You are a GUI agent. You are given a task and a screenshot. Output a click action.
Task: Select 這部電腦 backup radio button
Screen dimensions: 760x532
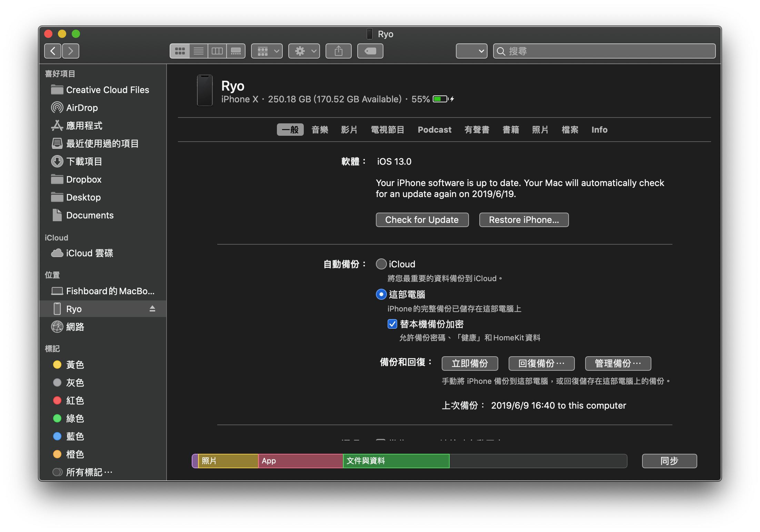(x=381, y=294)
